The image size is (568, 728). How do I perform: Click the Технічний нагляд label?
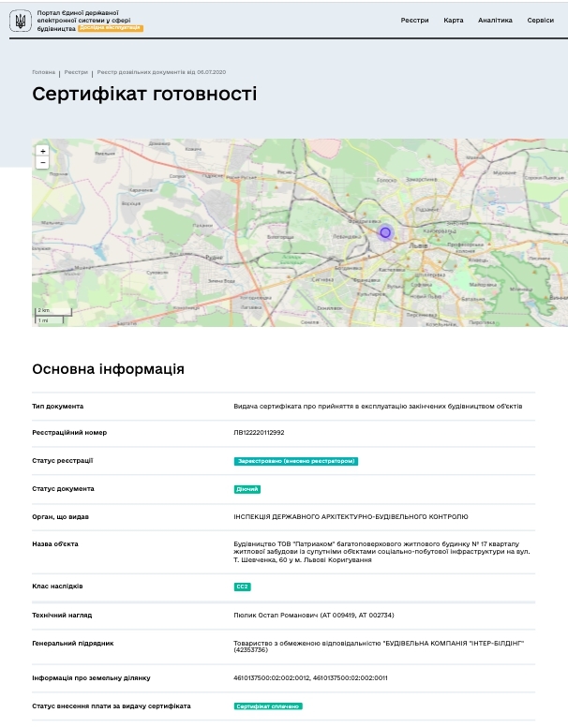tap(62, 616)
